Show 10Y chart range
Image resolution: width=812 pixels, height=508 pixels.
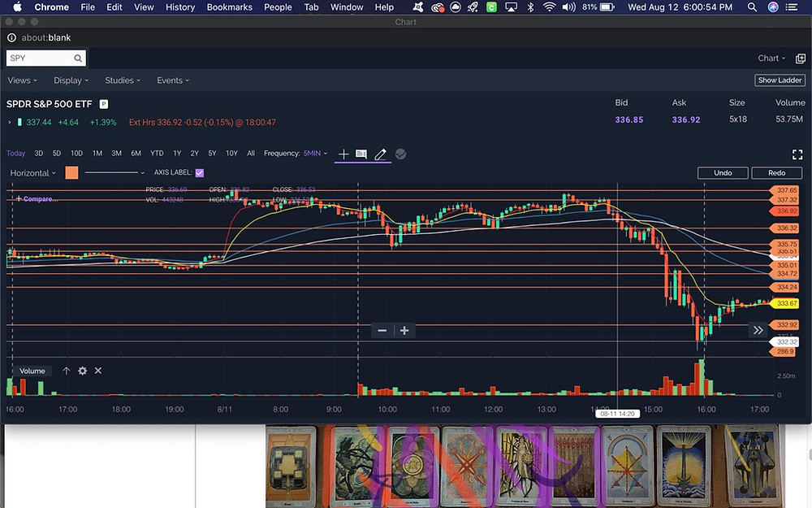coord(231,154)
